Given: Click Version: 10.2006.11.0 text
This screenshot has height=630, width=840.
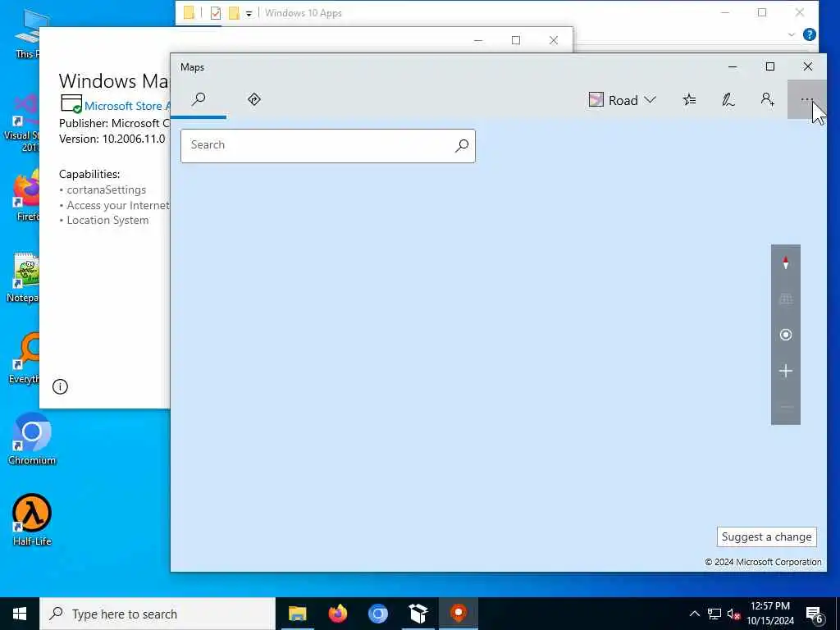Looking at the screenshot, I should [x=112, y=139].
